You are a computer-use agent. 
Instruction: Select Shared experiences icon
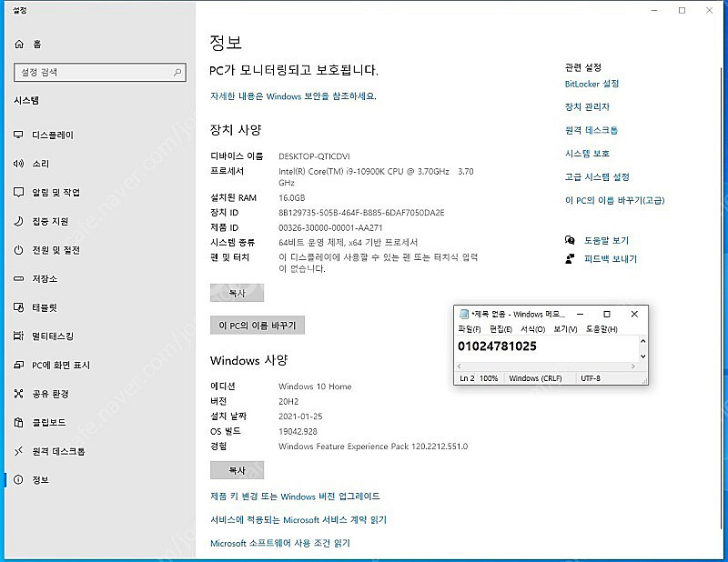[x=18, y=394]
